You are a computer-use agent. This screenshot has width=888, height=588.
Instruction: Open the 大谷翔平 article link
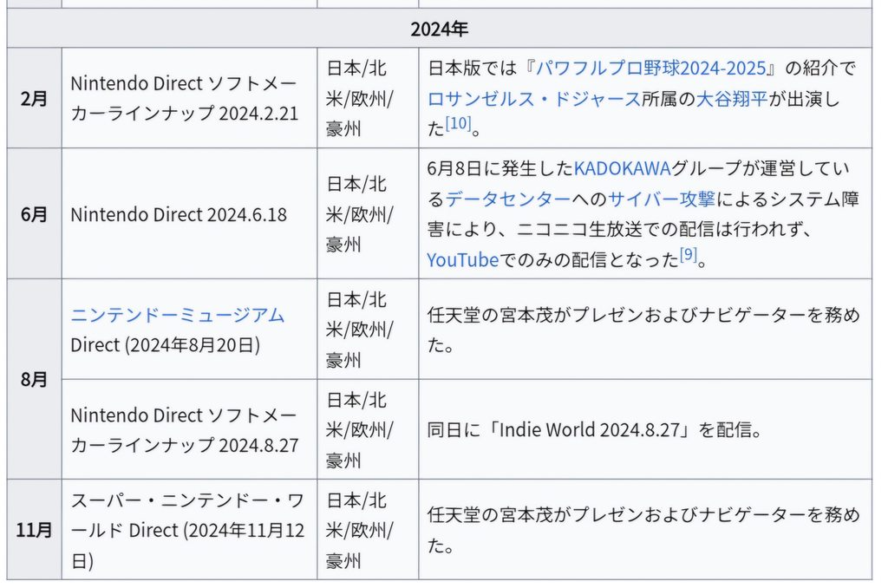click(x=733, y=98)
